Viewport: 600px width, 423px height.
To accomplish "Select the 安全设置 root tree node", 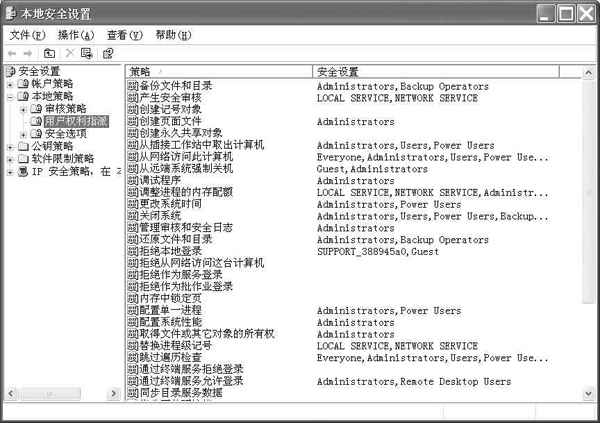I will coord(39,71).
